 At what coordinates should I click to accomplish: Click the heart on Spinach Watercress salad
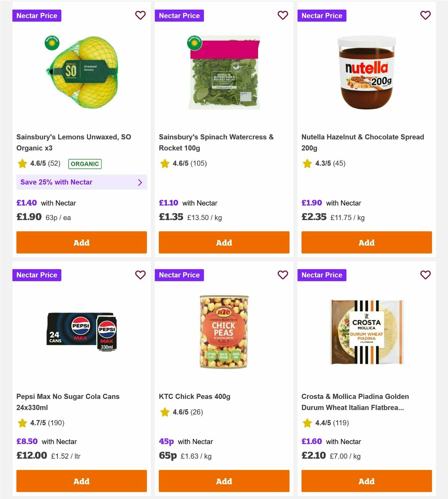[283, 15]
